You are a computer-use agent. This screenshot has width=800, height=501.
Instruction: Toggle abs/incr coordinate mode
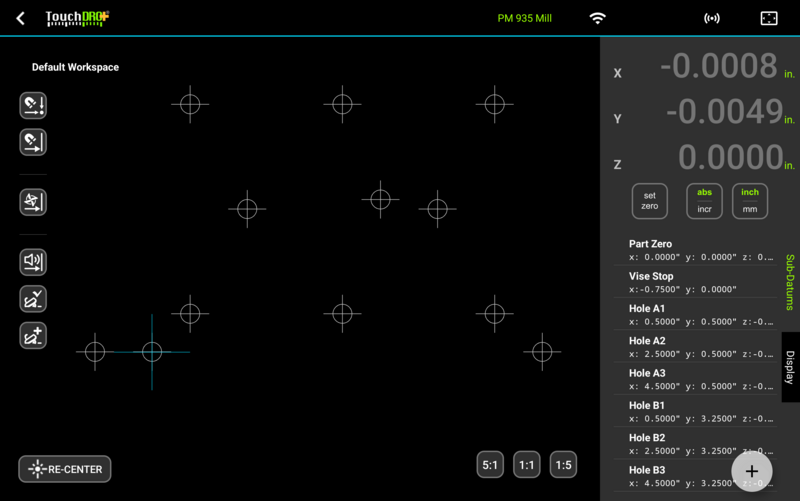point(704,201)
